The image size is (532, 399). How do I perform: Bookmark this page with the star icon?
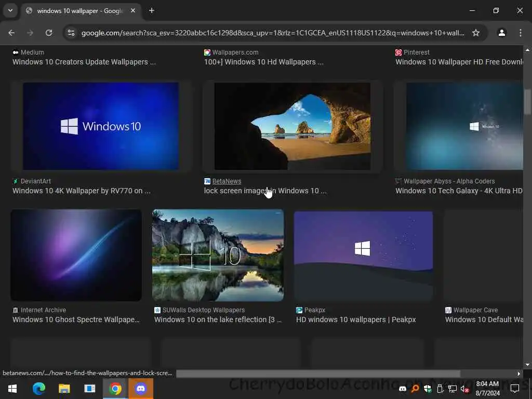pos(476,33)
